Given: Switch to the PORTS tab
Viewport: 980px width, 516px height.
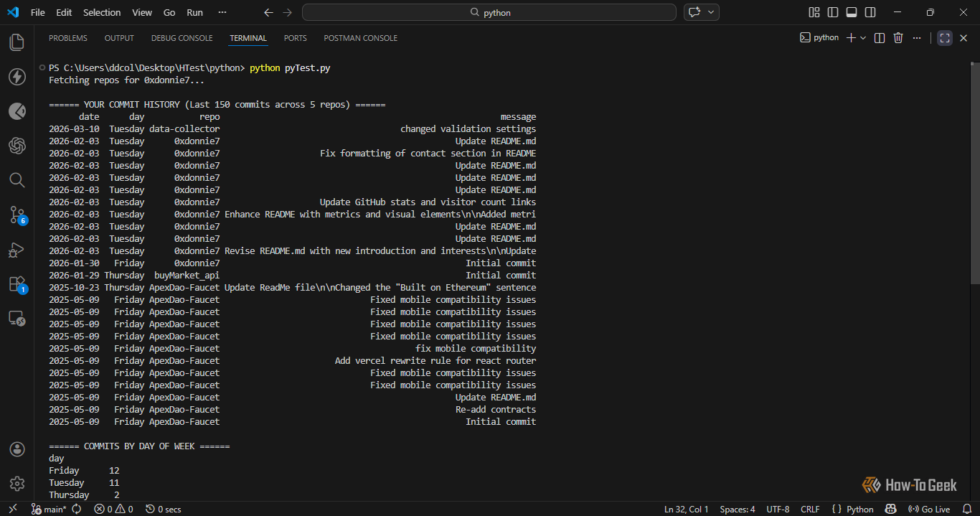Looking at the screenshot, I should (295, 38).
